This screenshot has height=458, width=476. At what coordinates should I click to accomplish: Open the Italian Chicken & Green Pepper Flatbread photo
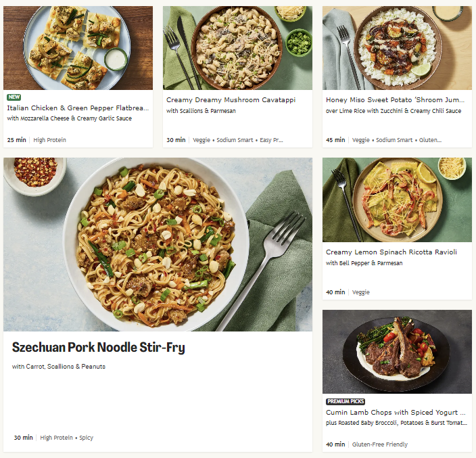(78, 48)
